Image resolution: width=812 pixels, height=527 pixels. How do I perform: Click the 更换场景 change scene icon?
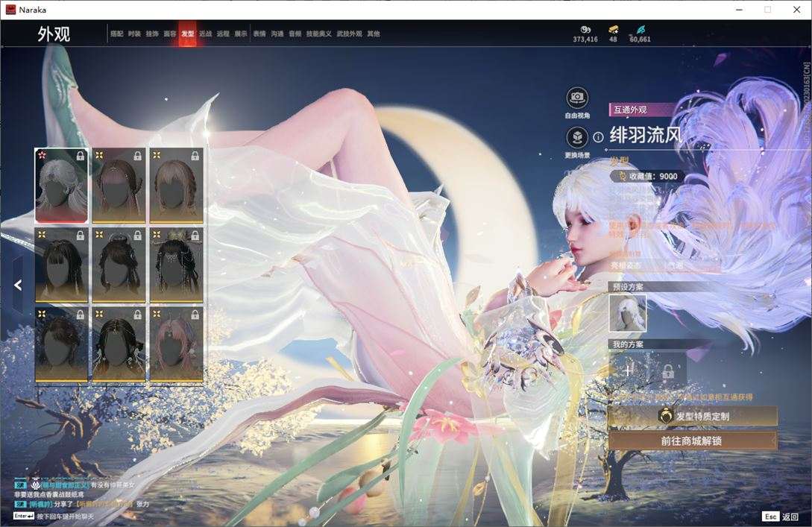tap(577, 138)
